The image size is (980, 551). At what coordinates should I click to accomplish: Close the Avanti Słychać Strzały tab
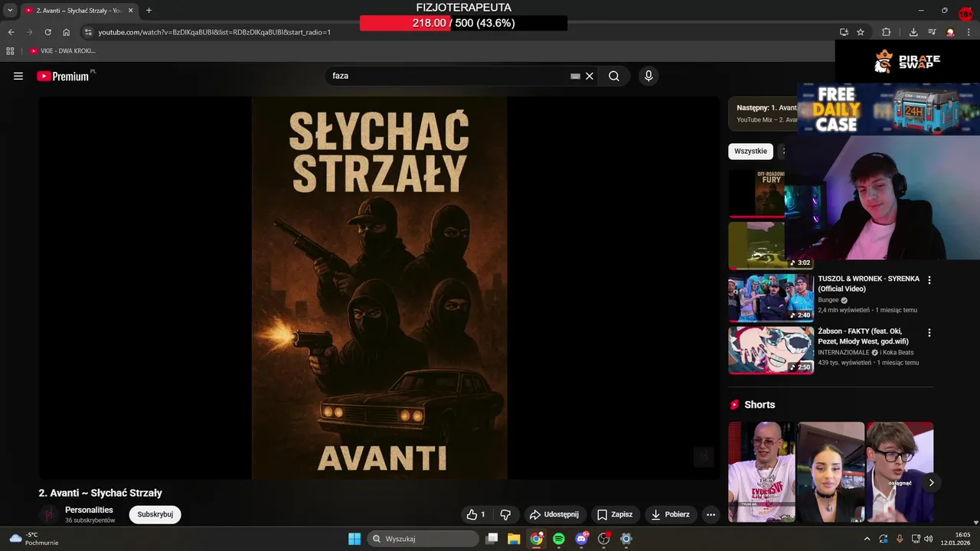130,10
